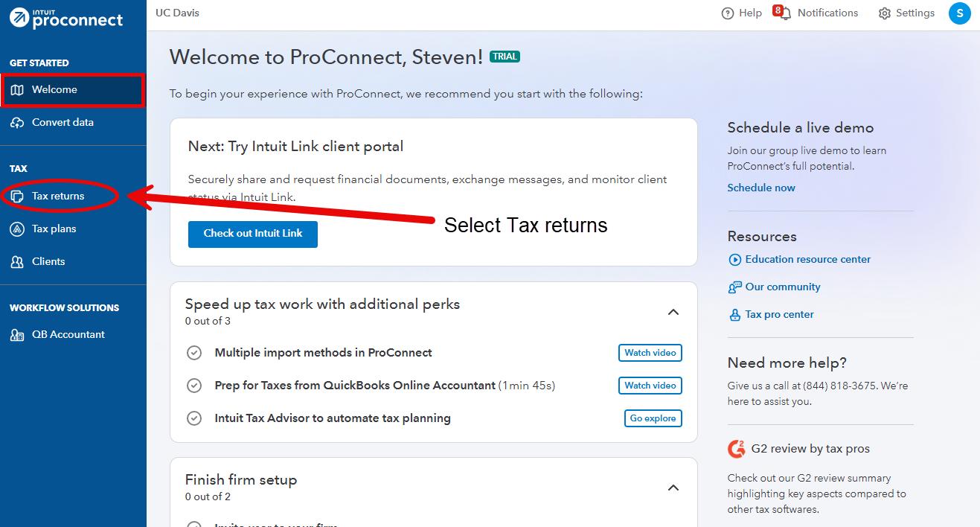Select Tax returns in sidebar
The height and width of the screenshot is (527, 980).
click(60, 197)
